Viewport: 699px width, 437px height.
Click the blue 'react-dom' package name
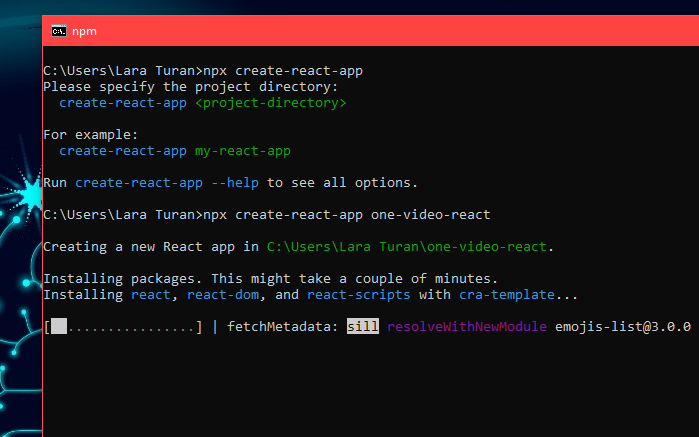click(x=223, y=295)
